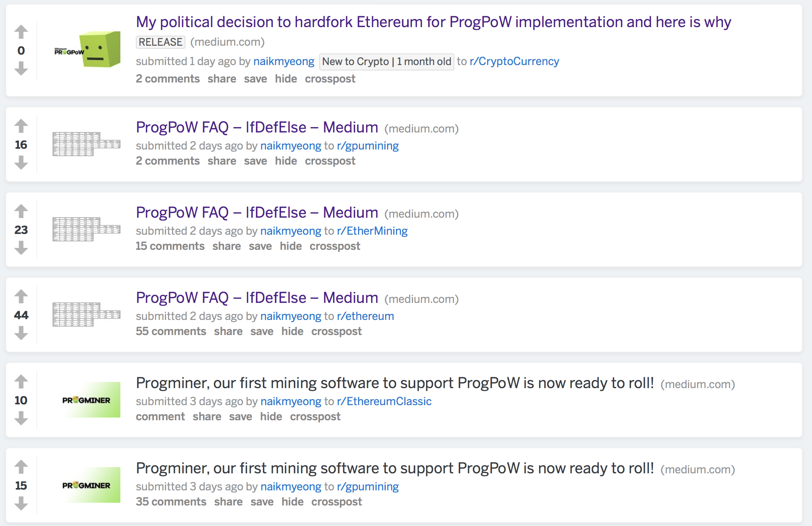Upvote the ProgPoW FAQ post in r/gpumining
The image size is (812, 526).
[21, 125]
